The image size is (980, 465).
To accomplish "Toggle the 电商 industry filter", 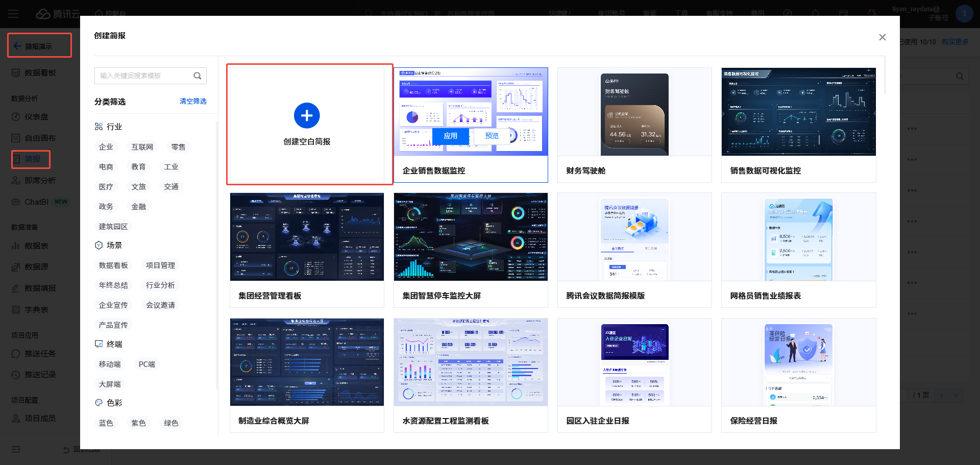I will [106, 167].
